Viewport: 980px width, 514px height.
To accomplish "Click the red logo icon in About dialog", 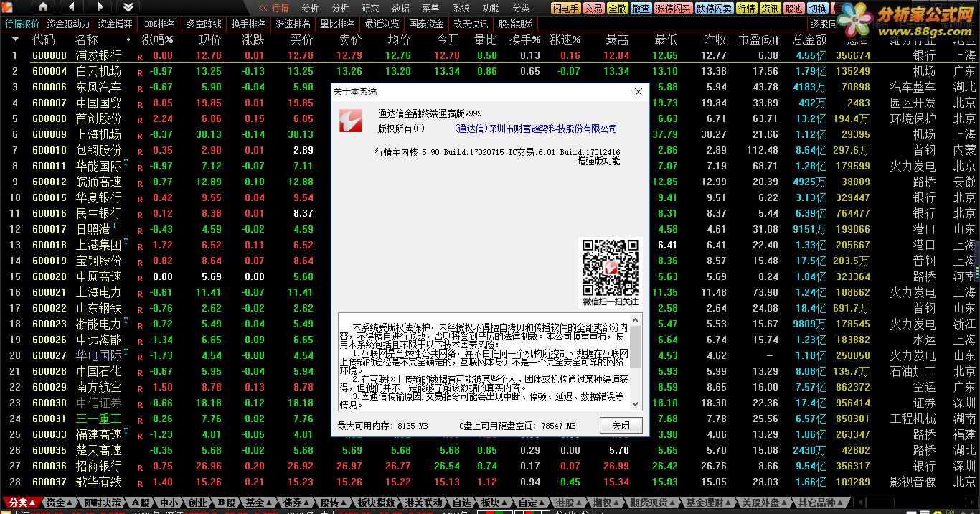I will [x=351, y=121].
